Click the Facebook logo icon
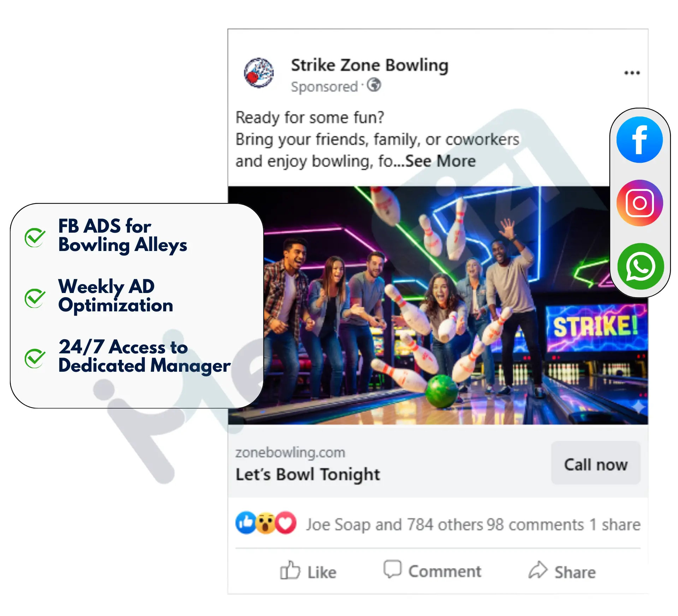Viewport: 678px width, 616px height. pos(640,140)
